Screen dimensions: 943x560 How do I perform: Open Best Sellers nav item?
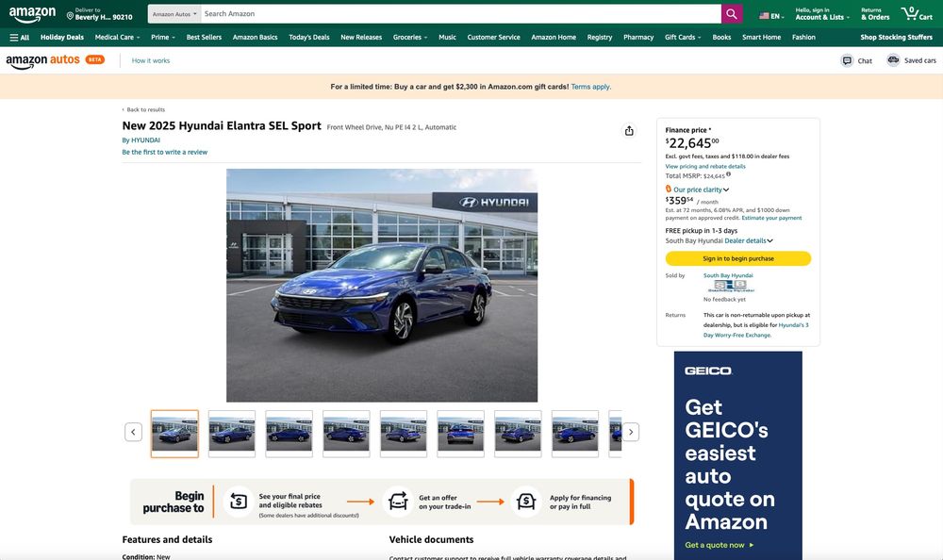(204, 38)
